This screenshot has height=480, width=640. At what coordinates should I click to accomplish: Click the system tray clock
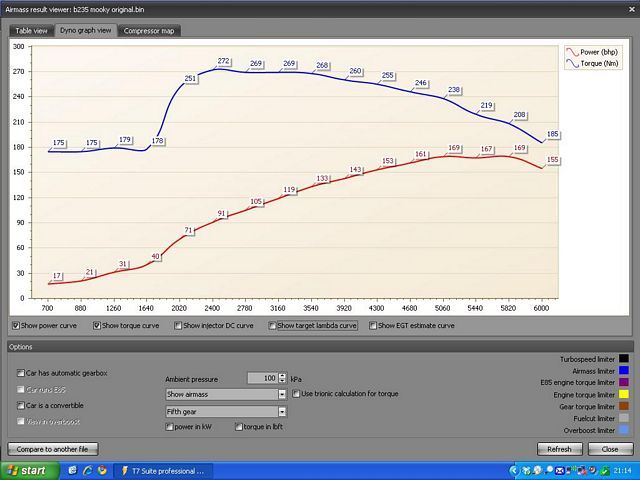(x=622, y=469)
